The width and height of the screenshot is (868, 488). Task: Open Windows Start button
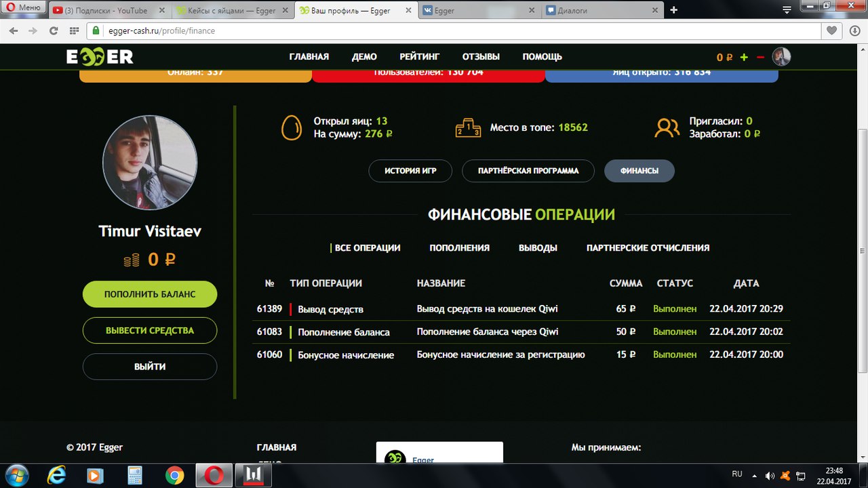point(16,475)
